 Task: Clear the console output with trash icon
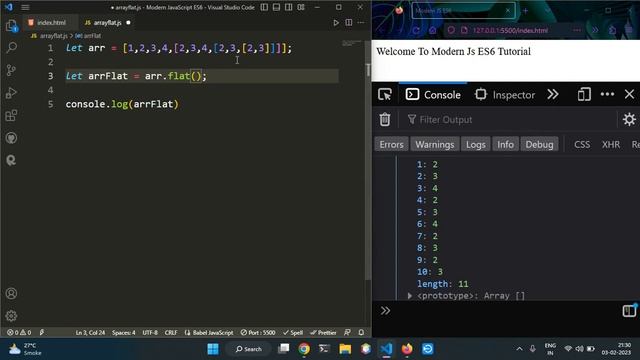(384, 120)
